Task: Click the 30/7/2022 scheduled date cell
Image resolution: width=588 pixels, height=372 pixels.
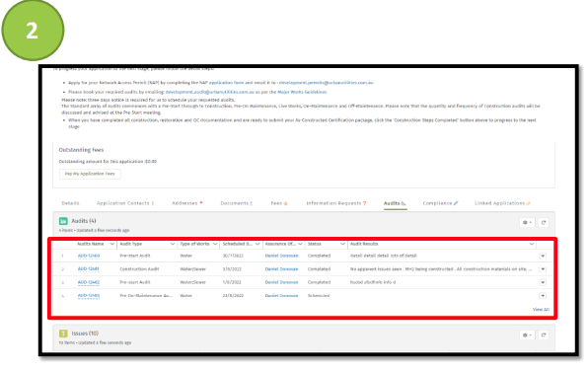Action: pos(233,256)
